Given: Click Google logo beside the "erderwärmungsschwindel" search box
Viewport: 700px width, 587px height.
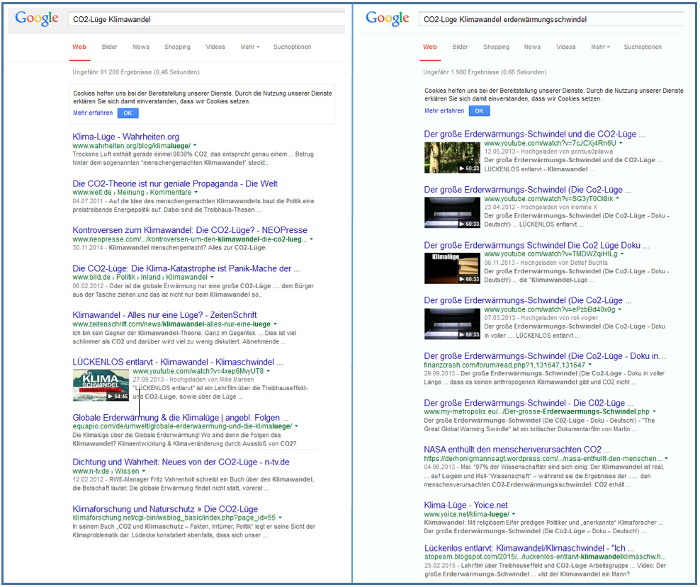Looking at the screenshot, I should pos(388,19).
